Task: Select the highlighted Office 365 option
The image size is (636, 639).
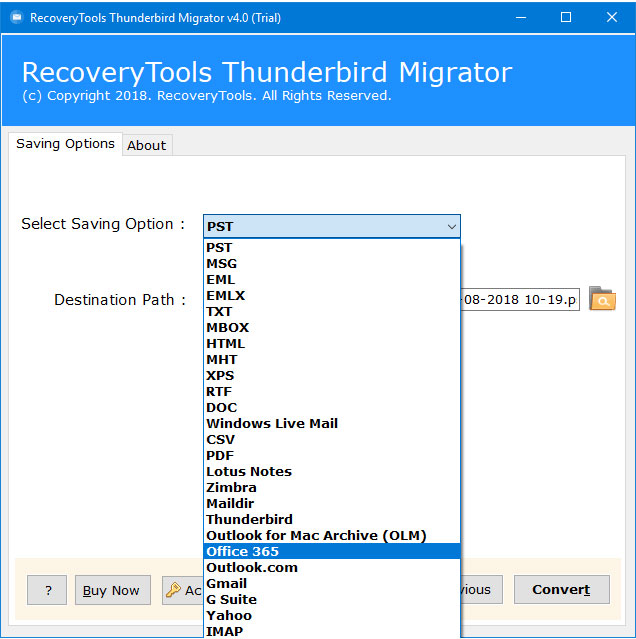Action: (332, 551)
